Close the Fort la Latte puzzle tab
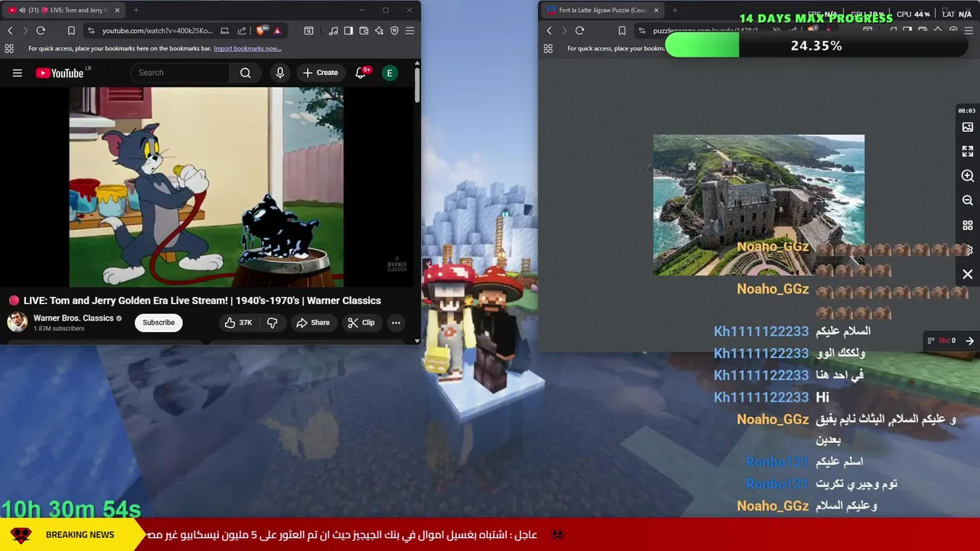Screen dimensions: 980x551 click(655, 10)
